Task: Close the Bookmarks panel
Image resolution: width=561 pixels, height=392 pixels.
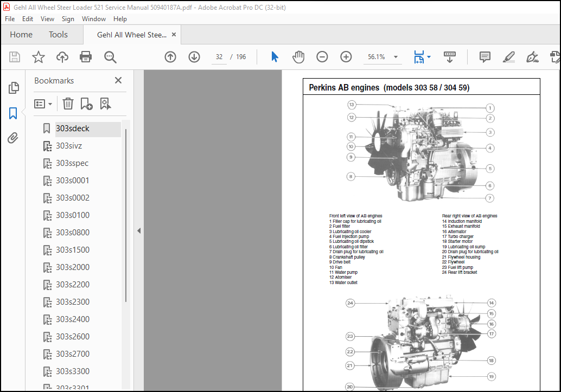Action: point(118,80)
